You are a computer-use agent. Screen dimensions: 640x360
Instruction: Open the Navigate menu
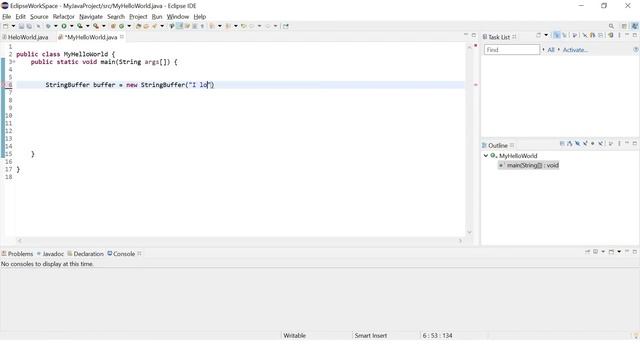pyautogui.click(x=91, y=17)
